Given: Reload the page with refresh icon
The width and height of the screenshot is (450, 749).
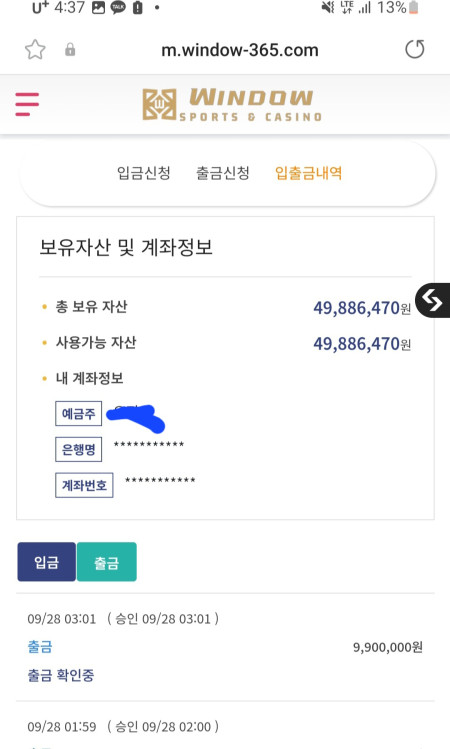Looking at the screenshot, I should 415,49.
